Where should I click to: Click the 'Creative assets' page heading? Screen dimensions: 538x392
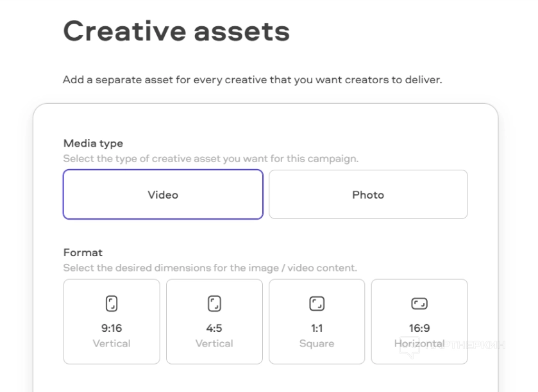[x=176, y=31]
